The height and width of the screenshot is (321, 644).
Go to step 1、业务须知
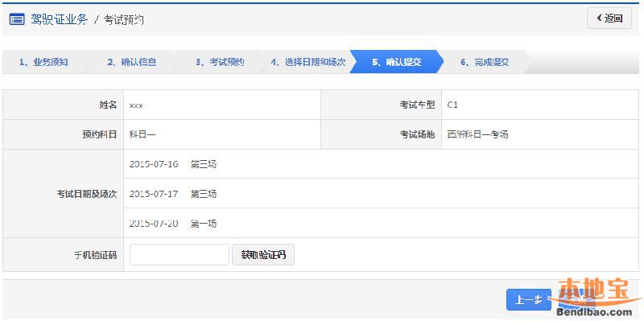(x=43, y=63)
